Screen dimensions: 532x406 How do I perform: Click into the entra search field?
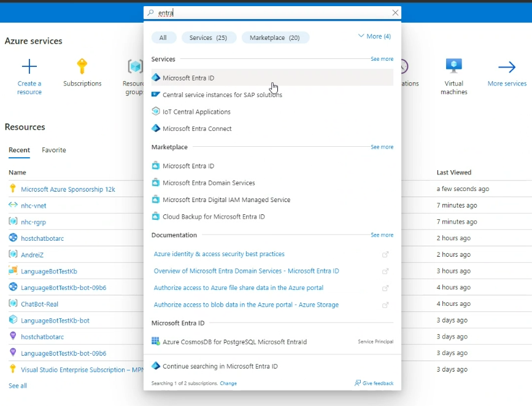pos(272,13)
